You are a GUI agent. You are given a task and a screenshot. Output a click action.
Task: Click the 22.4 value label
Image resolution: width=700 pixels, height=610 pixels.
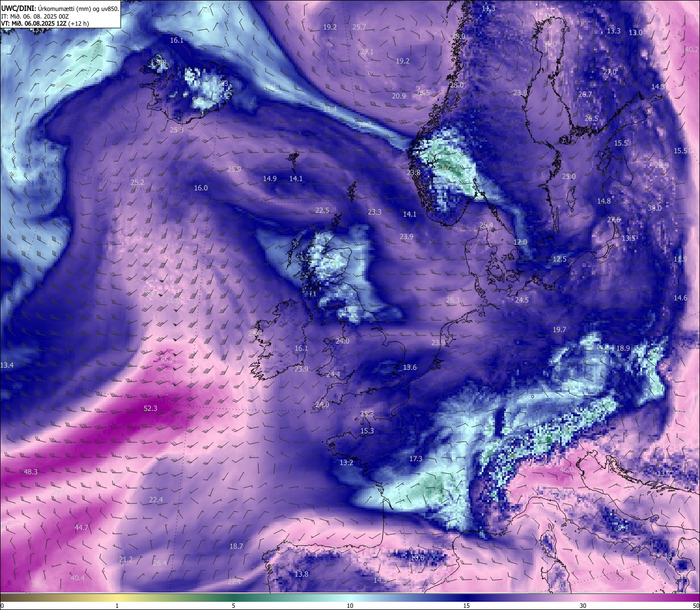point(156,499)
